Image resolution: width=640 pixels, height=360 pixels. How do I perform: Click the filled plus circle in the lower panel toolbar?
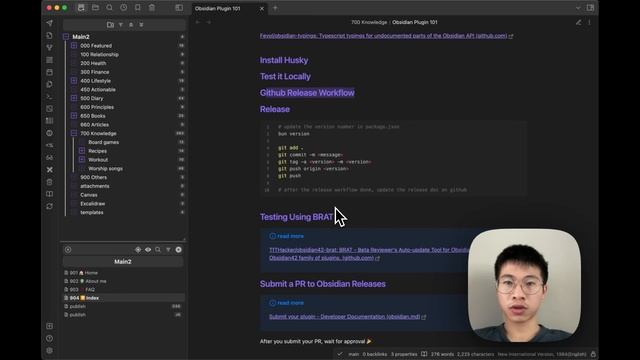tap(178, 249)
